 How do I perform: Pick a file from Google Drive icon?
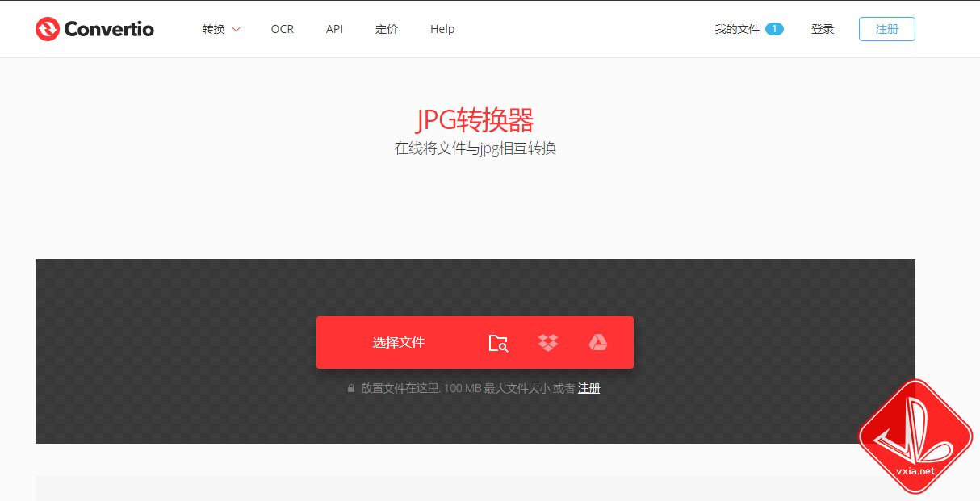click(597, 343)
